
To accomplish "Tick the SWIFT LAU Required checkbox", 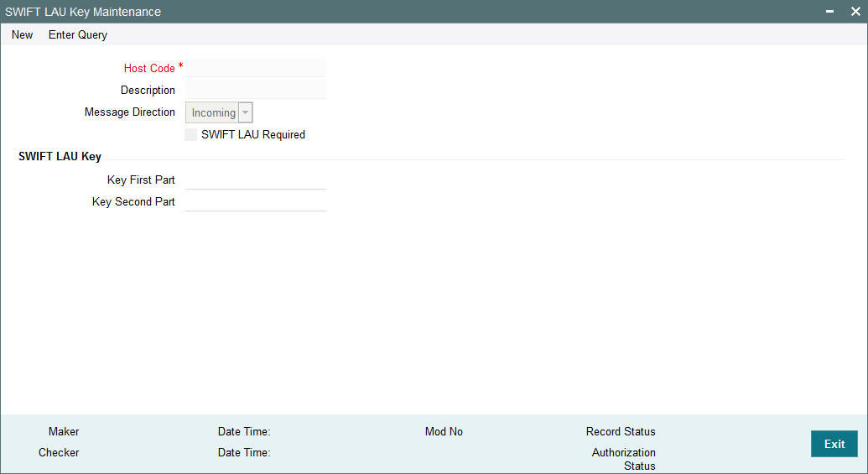I will [191, 134].
